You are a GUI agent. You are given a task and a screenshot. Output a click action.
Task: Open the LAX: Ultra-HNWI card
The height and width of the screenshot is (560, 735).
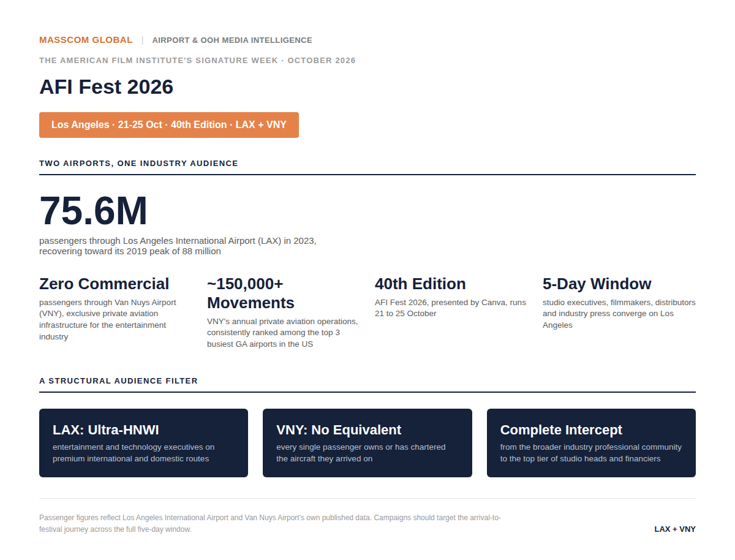[143, 443]
